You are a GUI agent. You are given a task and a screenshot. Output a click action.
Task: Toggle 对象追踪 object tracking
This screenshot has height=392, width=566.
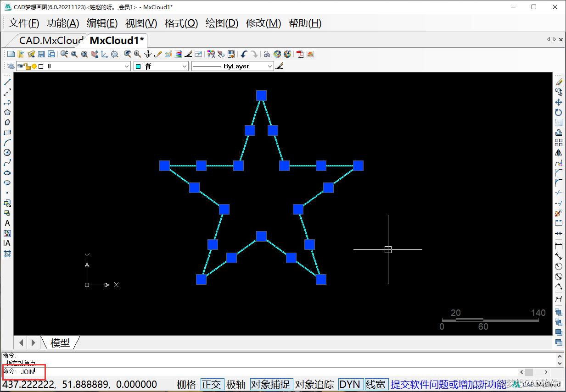click(x=314, y=384)
